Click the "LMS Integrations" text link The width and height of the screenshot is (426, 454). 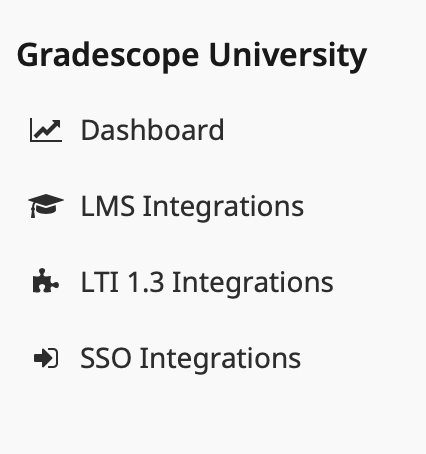tap(192, 206)
